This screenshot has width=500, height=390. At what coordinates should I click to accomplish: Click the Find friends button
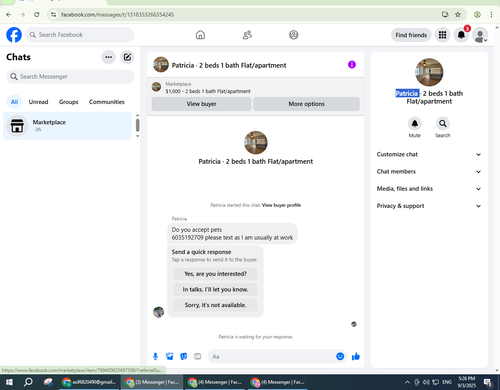(411, 35)
